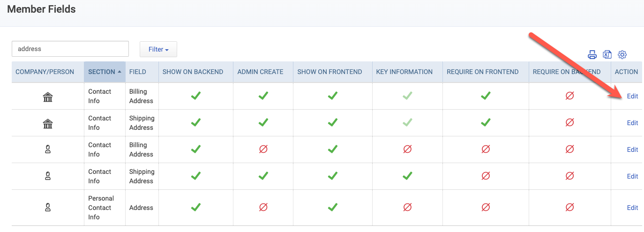
Task: Toggle faded Key Information check for company Shipping Address
Action: tap(407, 123)
